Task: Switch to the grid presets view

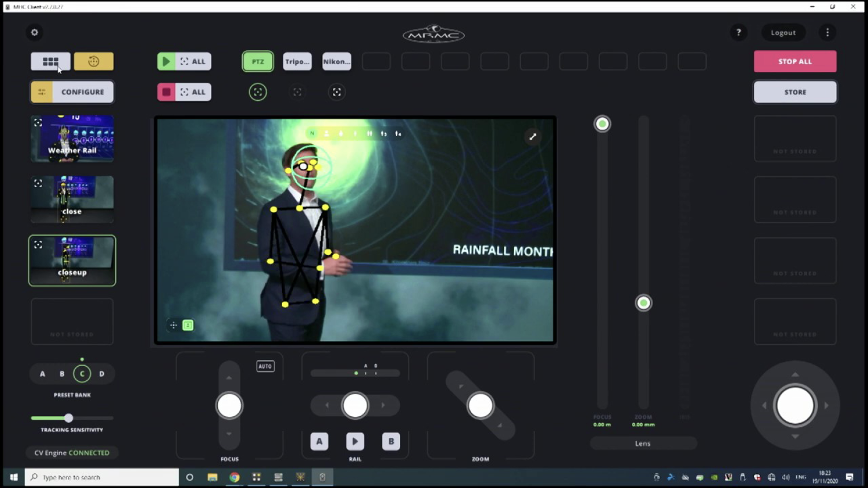Action: pyautogui.click(x=51, y=62)
